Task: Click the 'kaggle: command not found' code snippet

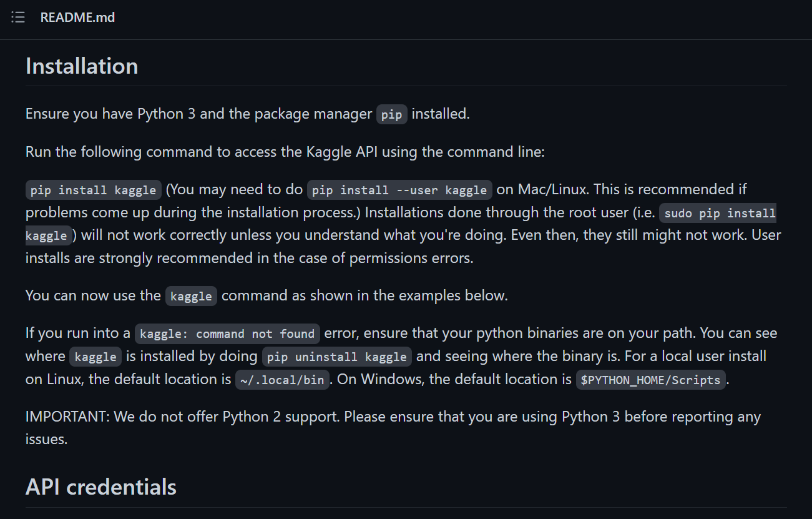Action: coord(227,334)
